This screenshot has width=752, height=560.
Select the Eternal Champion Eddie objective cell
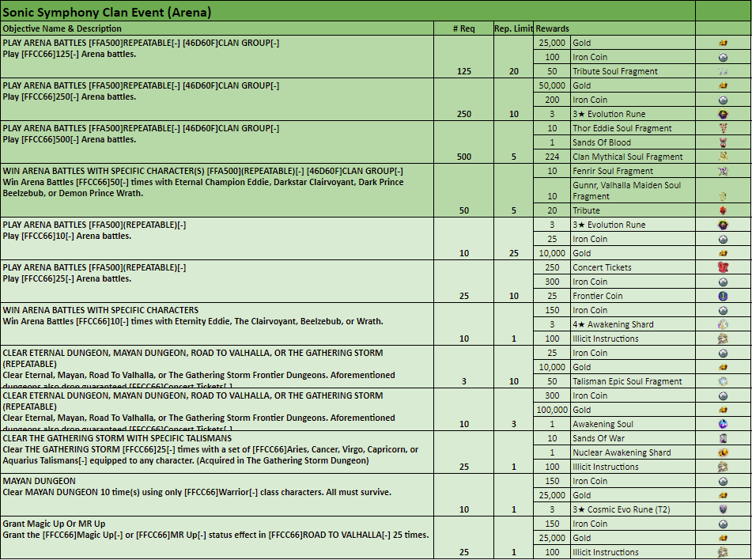(217, 191)
